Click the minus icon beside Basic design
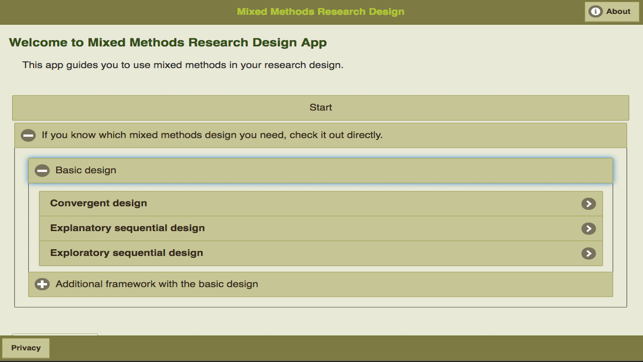The image size is (643, 362). [42, 170]
